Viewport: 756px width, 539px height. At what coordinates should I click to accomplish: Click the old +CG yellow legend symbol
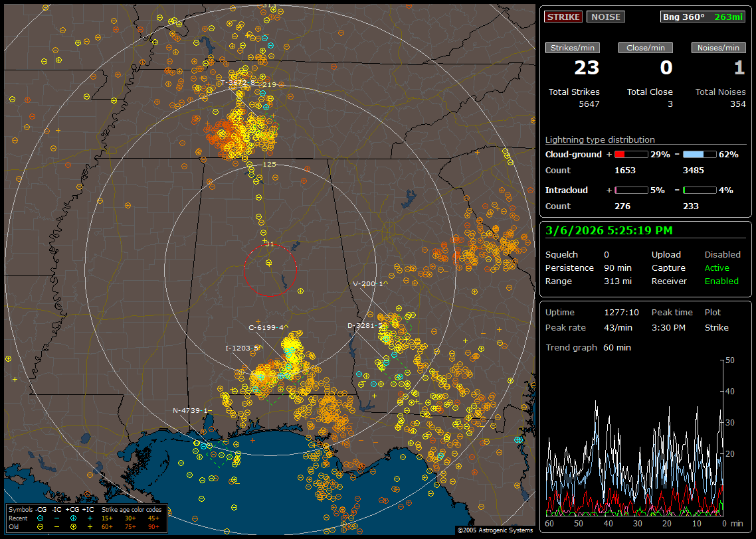coord(73,526)
